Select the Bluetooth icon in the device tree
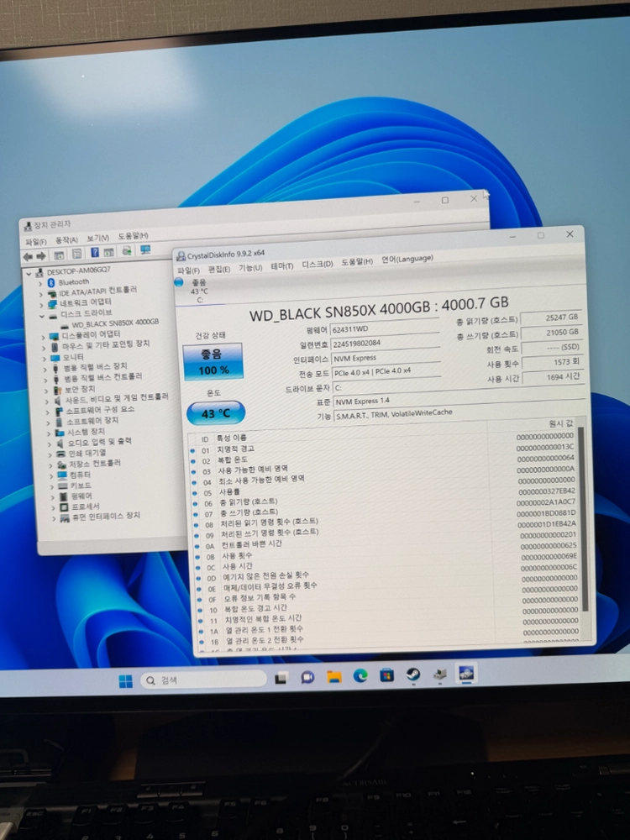This screenshot has width=630, height=840. (x=51, y=282)
